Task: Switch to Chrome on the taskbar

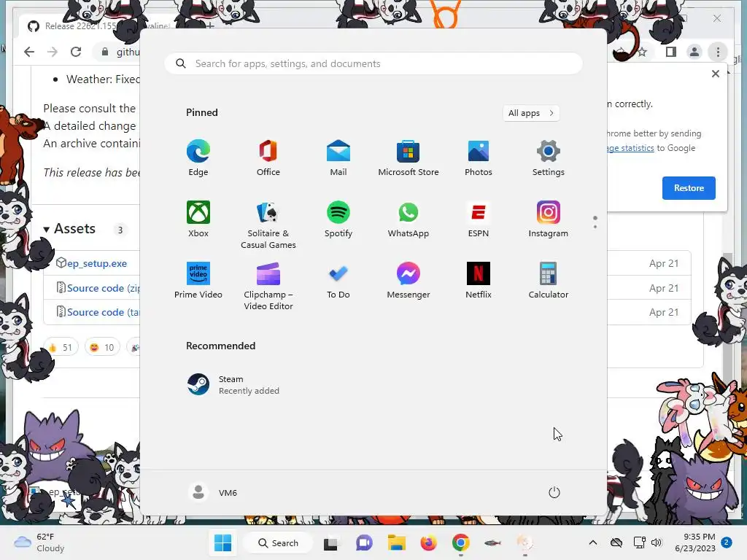Action: pyautogui.click(x=461, y=542)
